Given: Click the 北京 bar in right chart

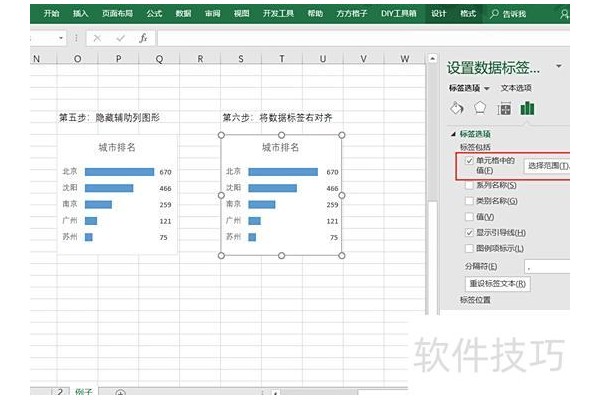Looking at the screenshot, I should pos(283,172).
